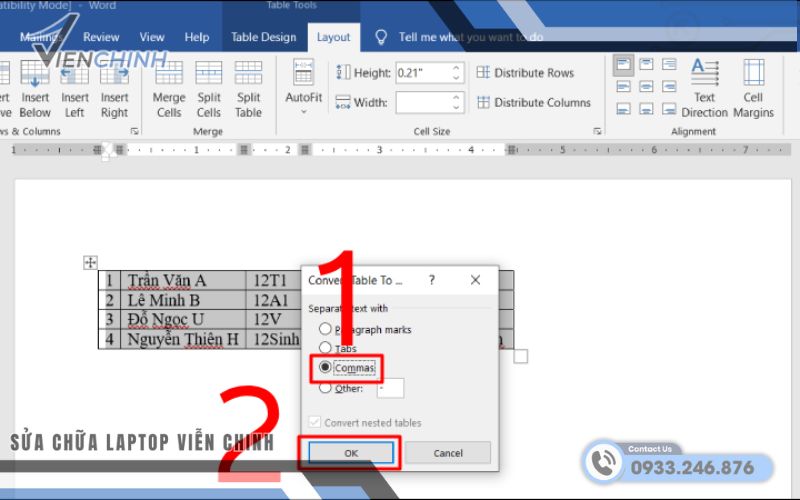Open the Help tab

pyautogui.click(x=196, y=37)
